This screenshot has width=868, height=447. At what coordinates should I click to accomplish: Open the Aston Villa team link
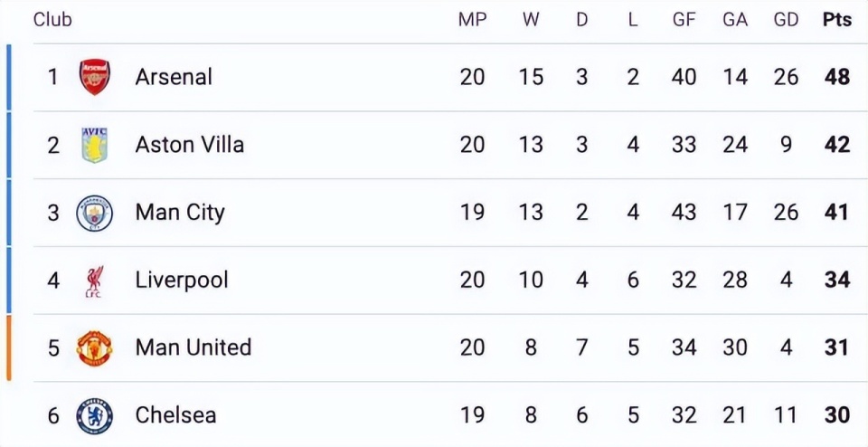click(x=189, y=145)
